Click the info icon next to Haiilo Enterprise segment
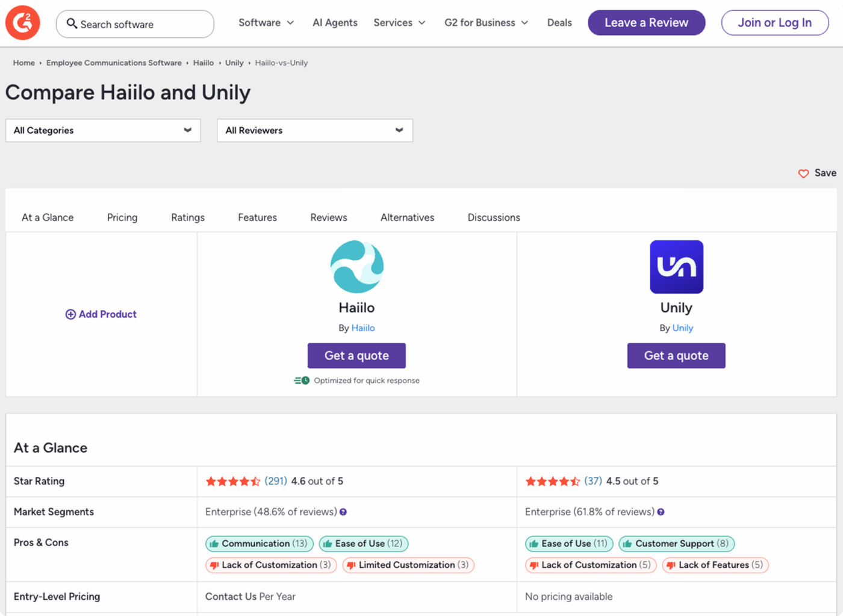The width and height of the screenshot is (843, 616). 343,512
